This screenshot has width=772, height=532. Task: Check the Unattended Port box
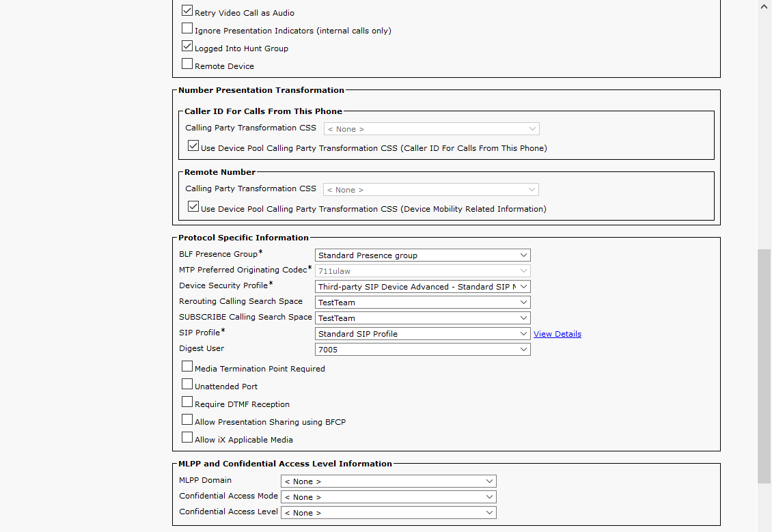point(187,385)
